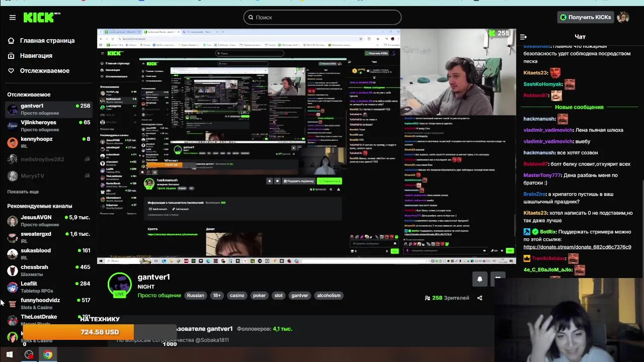Click chessbrah avatar in recommended channels

pos(13,271)
